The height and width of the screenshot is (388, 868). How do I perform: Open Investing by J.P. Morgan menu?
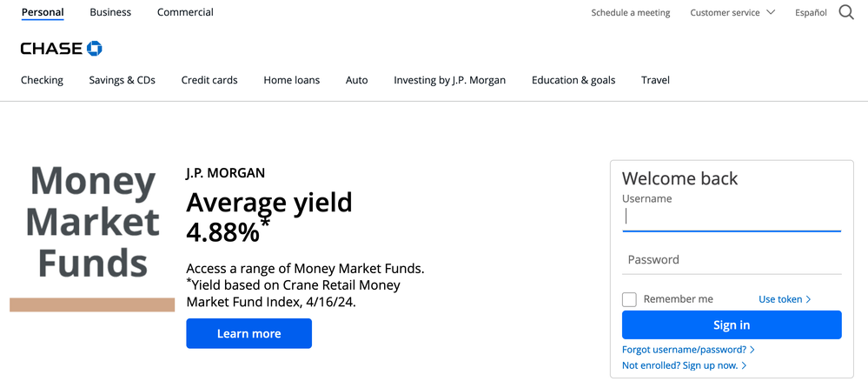[449, 80]
